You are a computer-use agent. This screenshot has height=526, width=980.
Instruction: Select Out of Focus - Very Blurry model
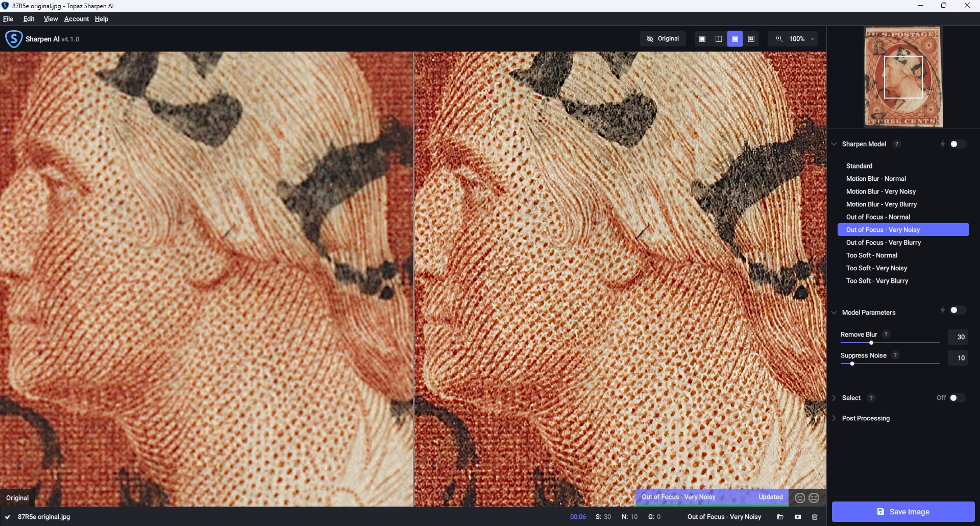click(x=903, y=243)
